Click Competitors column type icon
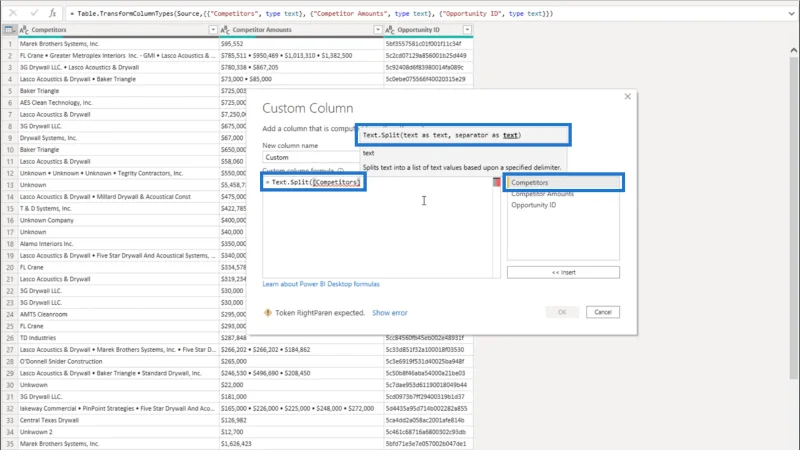 point(24,30)
